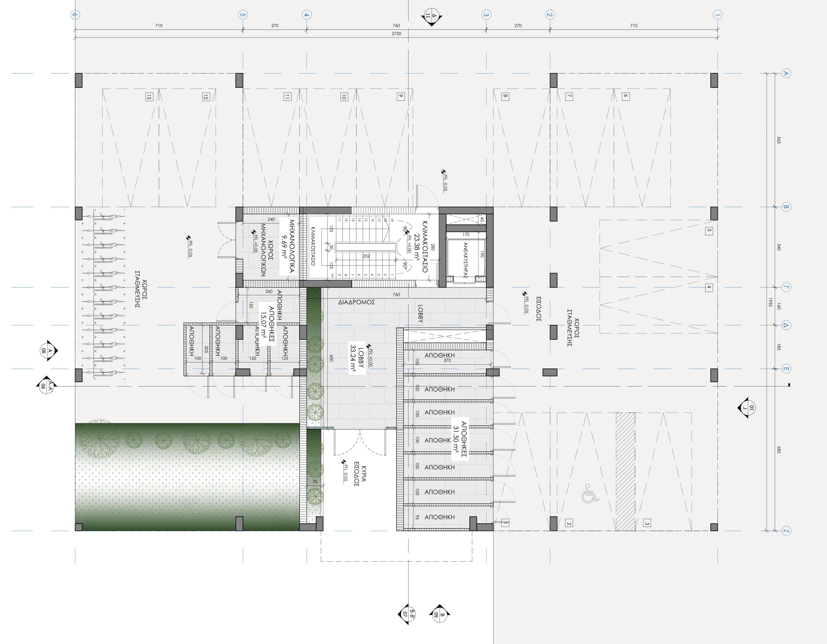Click the 600 lobby dimension

tap(331, 358)
